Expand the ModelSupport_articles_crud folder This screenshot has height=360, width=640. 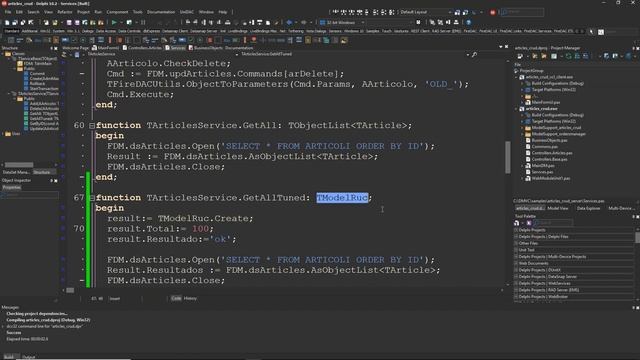pyautogui.click(x=522, y=128)
